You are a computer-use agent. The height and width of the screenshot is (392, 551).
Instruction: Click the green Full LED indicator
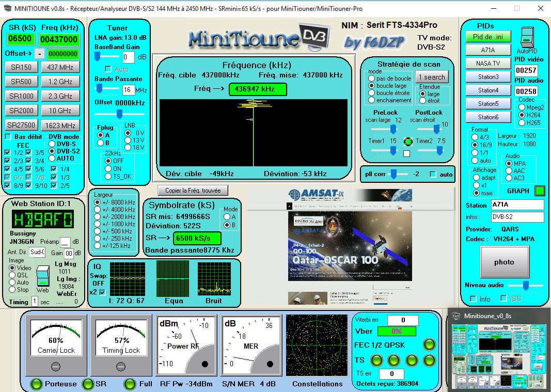pyautogui.click(x=130, y=384)
